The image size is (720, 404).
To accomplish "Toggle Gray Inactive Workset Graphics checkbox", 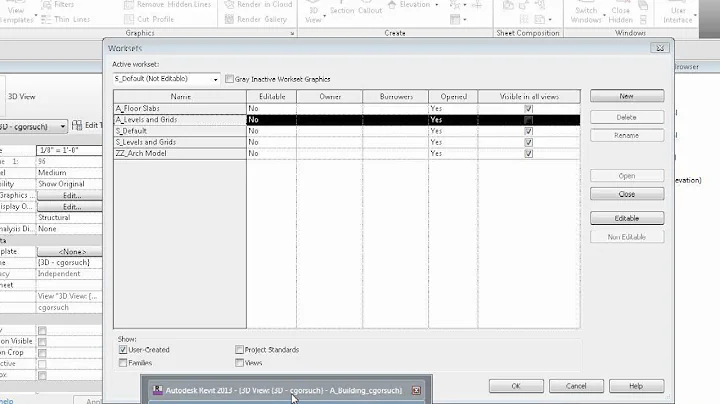I will 229,79.
